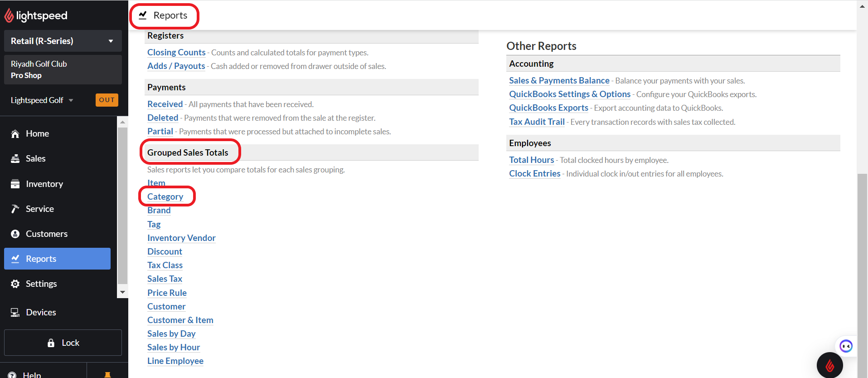Expand the Lightspeed Golf user dropdown
Image resolution: width=868 pixels, height=378 pixels.
(42, 100)
